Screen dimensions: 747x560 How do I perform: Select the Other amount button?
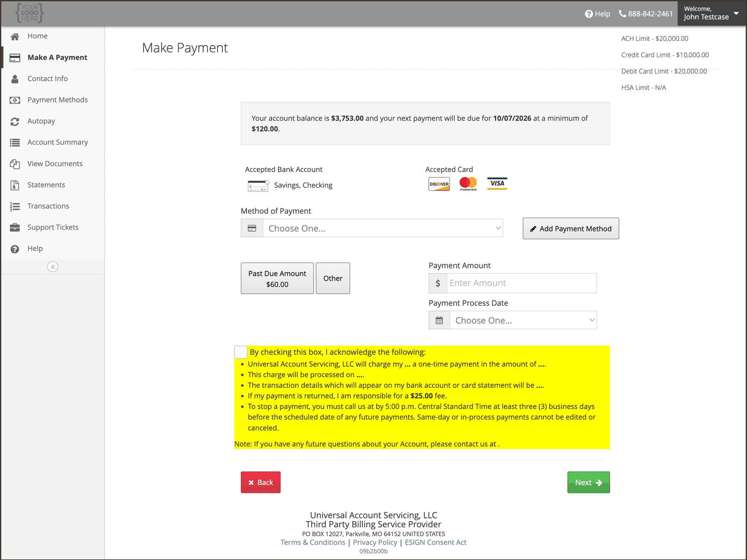(333, 279)
